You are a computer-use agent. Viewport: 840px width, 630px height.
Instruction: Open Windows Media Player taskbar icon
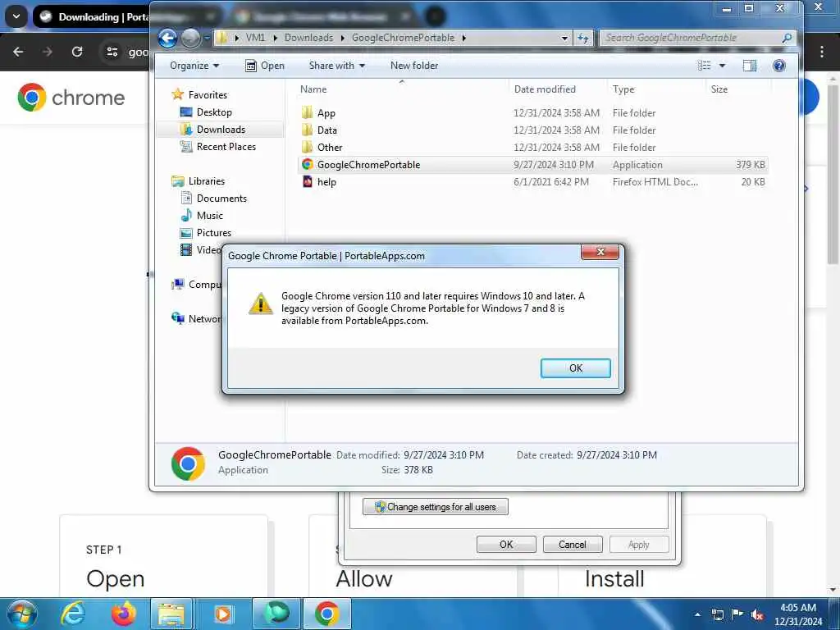(222, 614)
